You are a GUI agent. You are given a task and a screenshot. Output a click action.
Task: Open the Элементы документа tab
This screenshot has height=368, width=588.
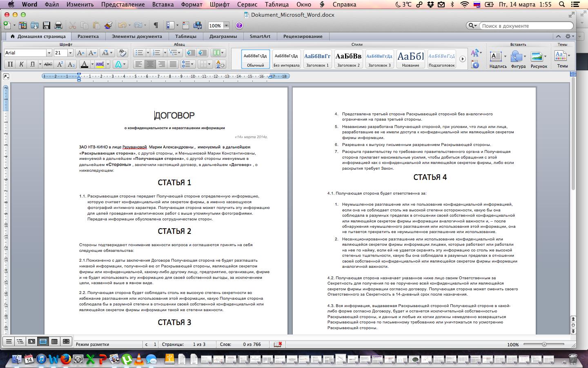coord(137,36)
